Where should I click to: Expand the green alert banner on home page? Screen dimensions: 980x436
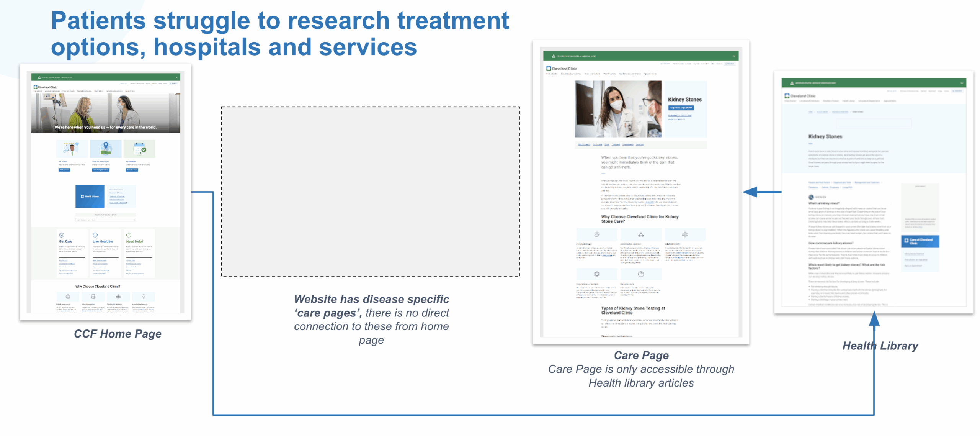coord(177,77)
